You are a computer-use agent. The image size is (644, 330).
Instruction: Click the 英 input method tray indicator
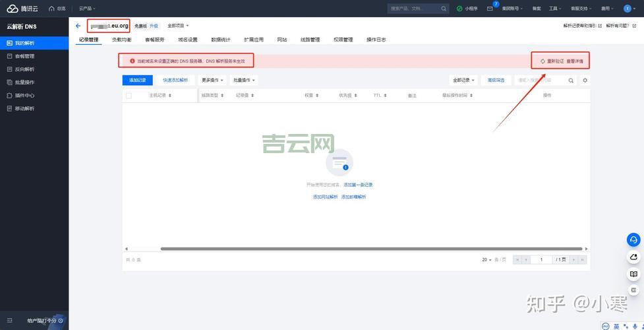coord(616,326)
